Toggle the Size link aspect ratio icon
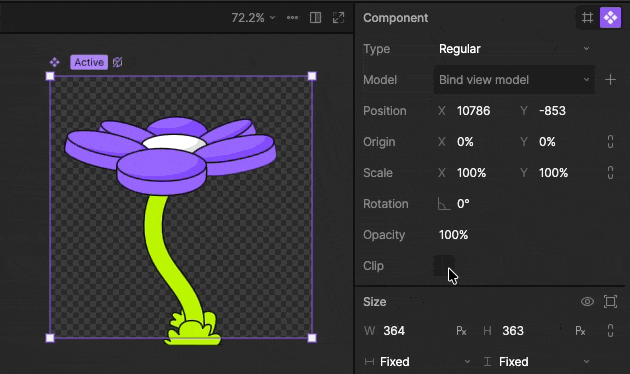Screen dimensions: 630x374 (610, 331)
